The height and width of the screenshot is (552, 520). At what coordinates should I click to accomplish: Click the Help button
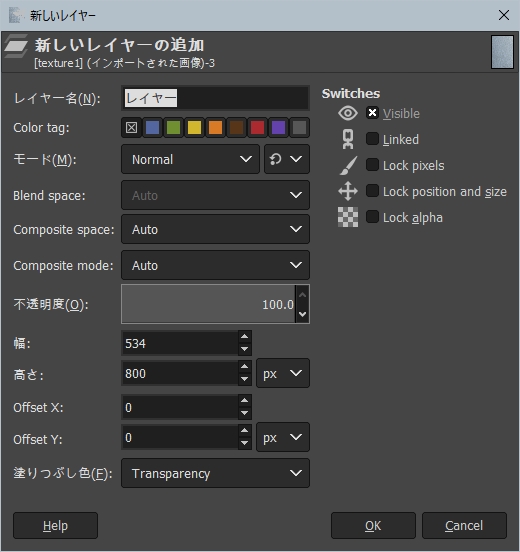55,526
